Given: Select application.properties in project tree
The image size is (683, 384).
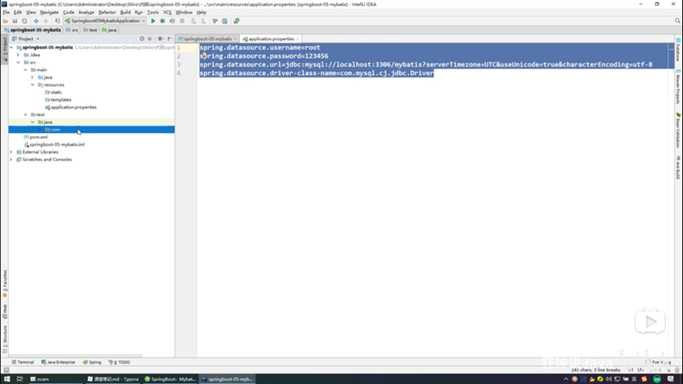Looking at the screenshot, I should click(71, 107).
